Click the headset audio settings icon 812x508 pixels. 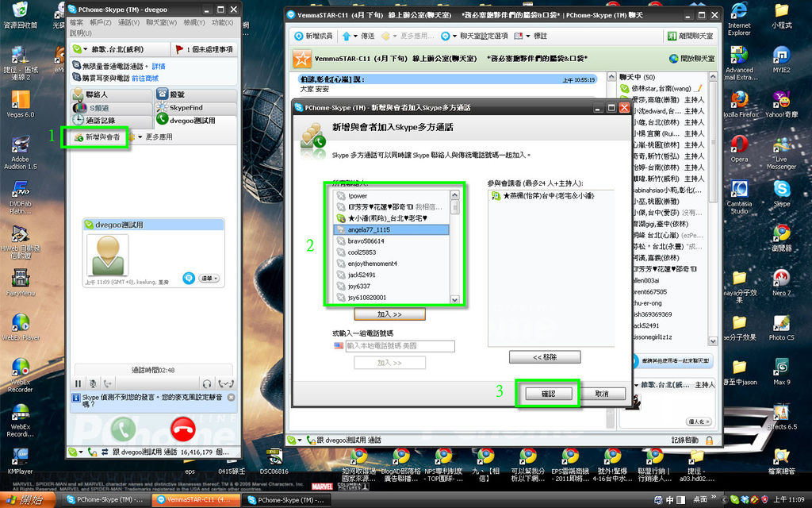point(207,383)
